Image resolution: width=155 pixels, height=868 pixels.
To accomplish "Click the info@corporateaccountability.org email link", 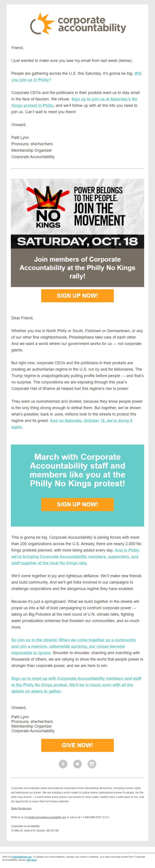I will pos(46,817).
